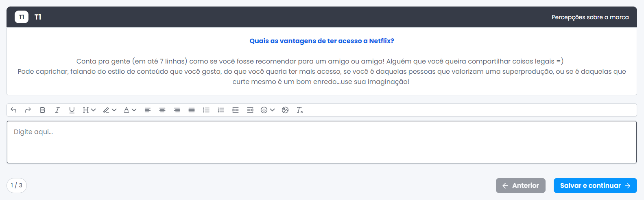Go back with the Anterior button
The width and height of the screenshot is (644, 200).
521,185
